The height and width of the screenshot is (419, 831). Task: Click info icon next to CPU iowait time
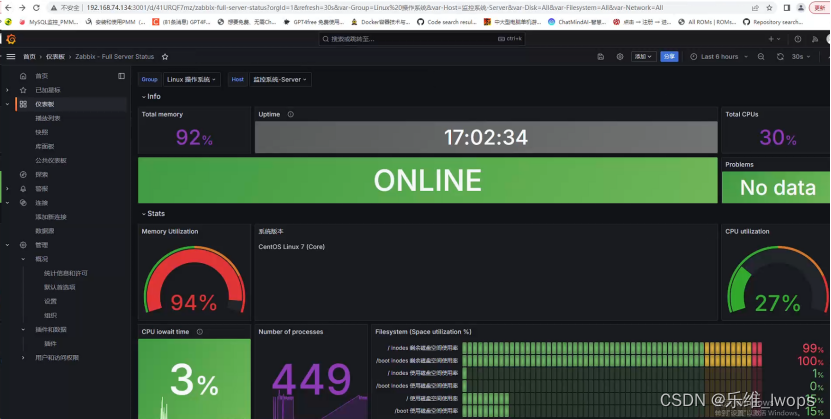(x=200, y=332)
